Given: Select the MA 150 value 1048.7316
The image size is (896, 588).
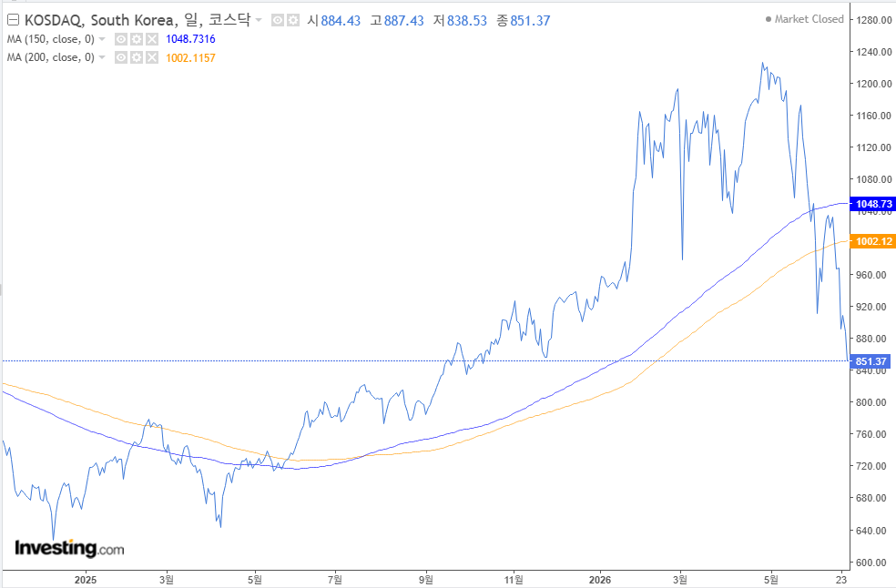Looking at the screenshot, I should (x=190, y=39).
